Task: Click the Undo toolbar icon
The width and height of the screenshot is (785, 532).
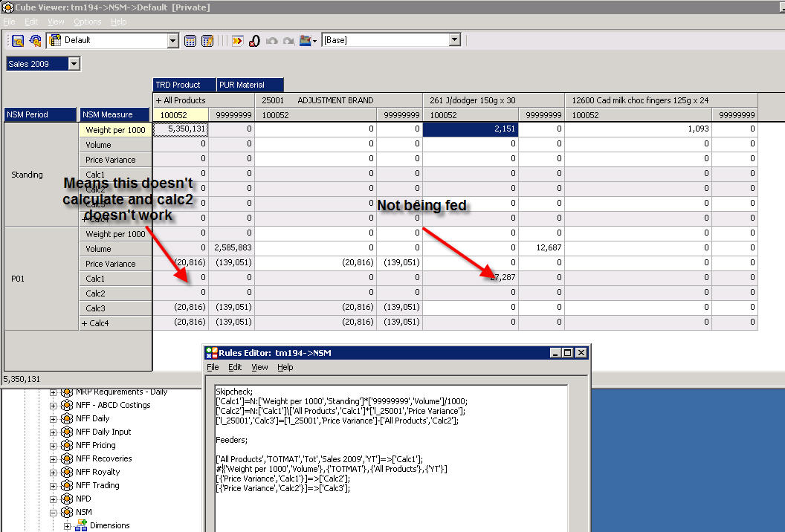Action: [272, 41]
